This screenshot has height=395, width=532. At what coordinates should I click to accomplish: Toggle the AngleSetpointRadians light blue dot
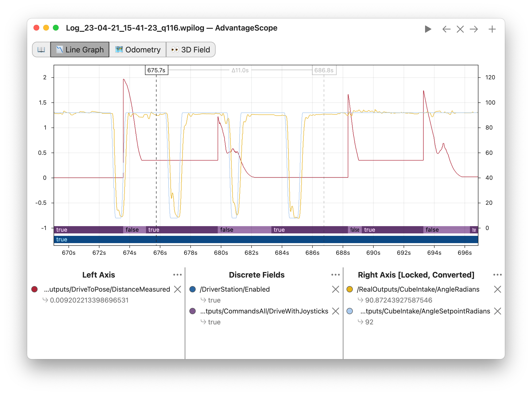(350, 311)
